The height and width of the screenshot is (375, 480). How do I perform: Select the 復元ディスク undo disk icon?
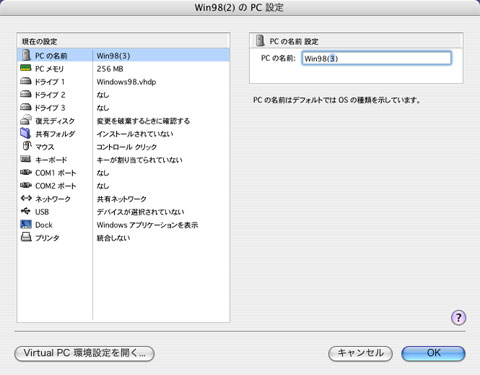click(26, 120)
